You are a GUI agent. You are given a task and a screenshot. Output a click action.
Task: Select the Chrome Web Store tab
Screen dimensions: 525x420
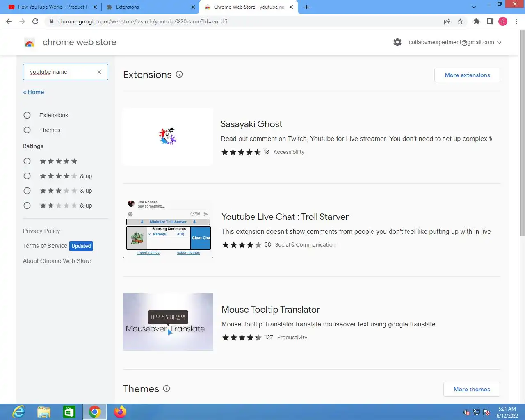click(x=248, y=7)
